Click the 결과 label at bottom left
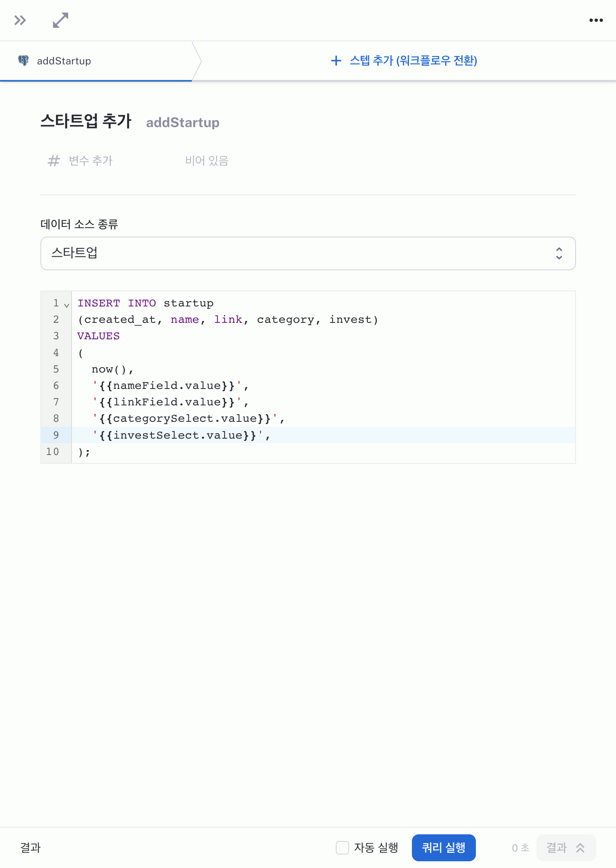 pyautogui.click(x=30, y=848)
